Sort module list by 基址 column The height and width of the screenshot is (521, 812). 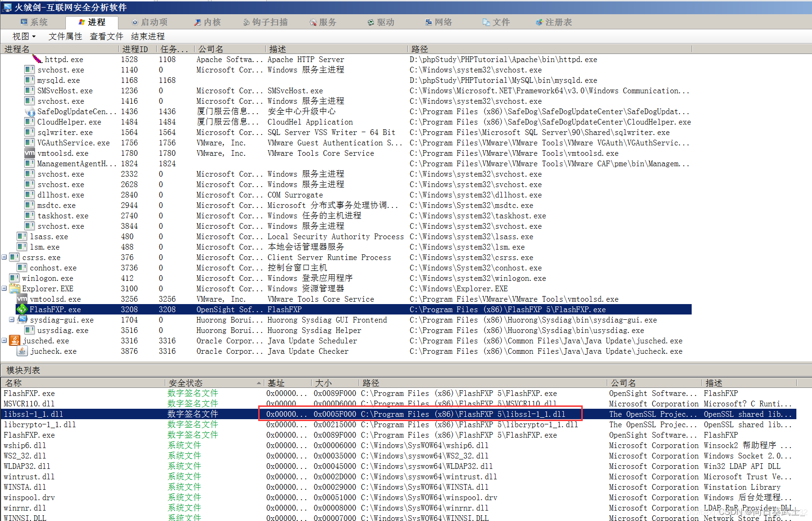288,383
